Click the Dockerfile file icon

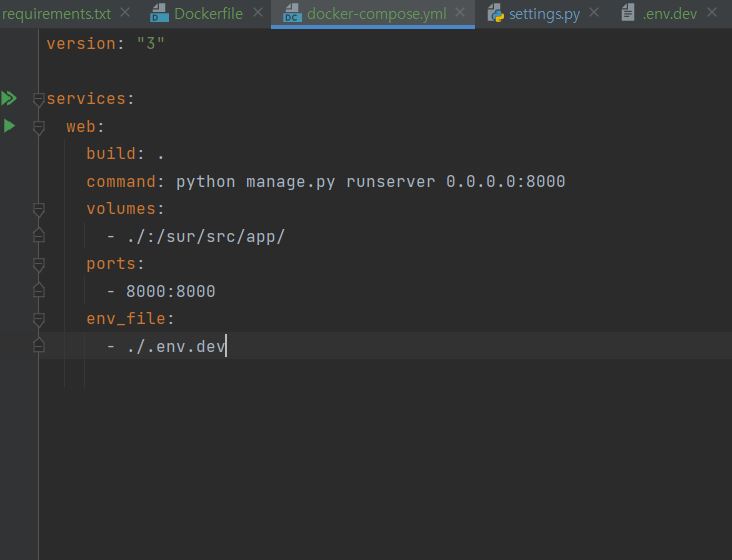pos(159,13)
